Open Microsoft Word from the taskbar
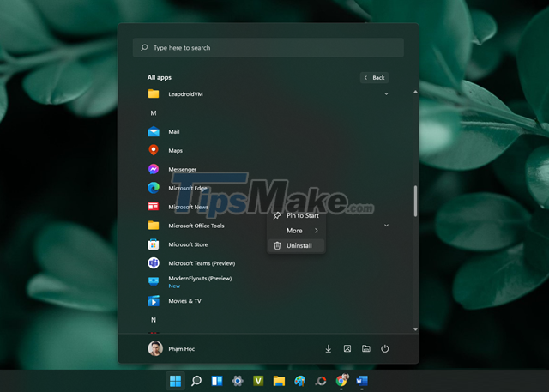Screen dimensions: 549x392 [362, 381]
